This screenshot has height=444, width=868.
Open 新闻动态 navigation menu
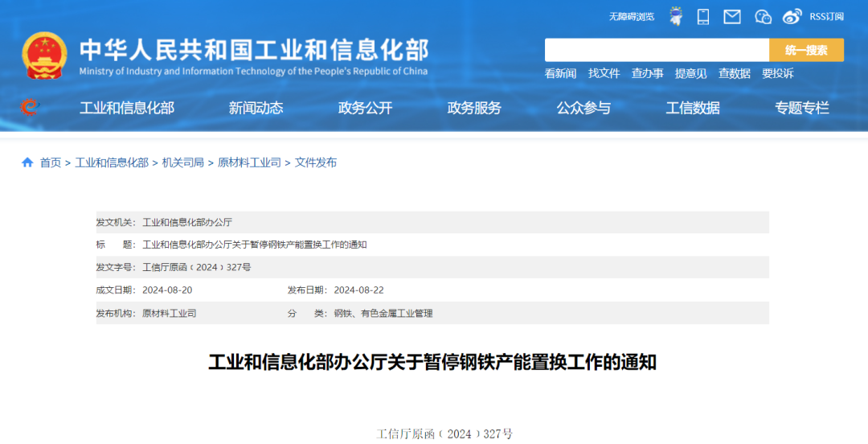[256, 108]
